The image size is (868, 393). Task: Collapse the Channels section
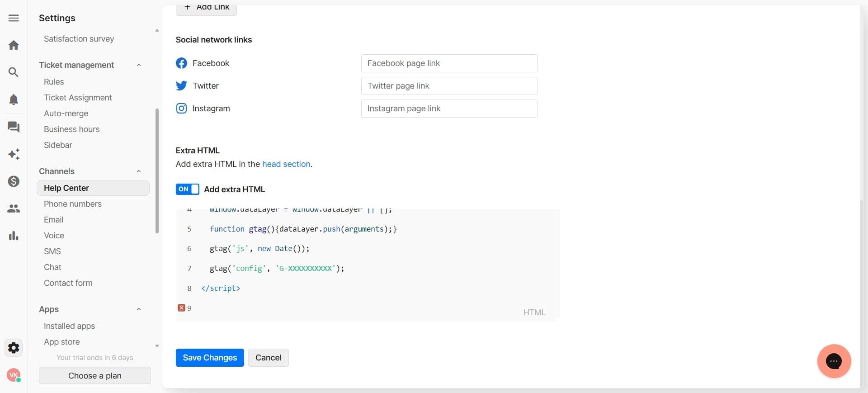pos(139,171)
